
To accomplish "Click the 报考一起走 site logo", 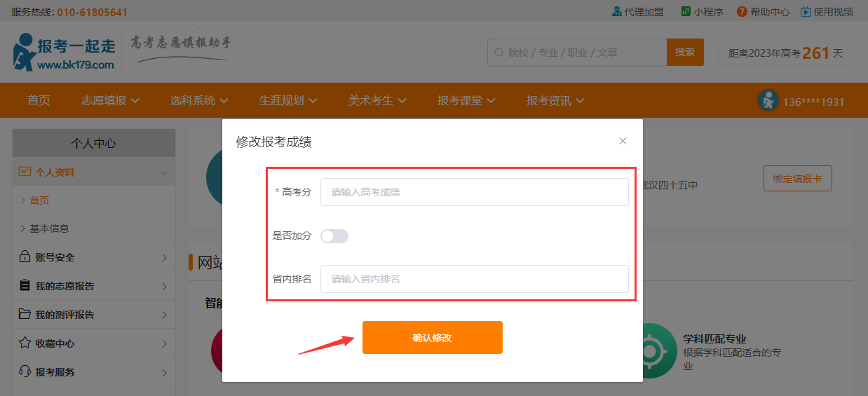I will point(65,52).
